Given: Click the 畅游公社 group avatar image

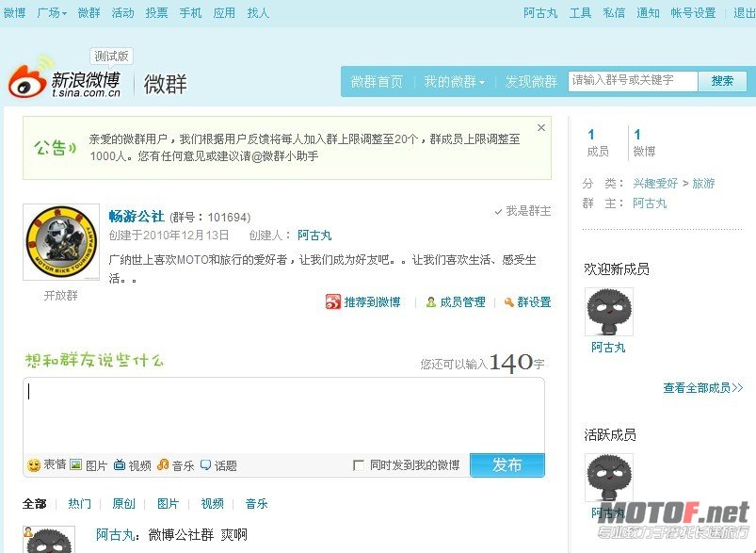Looking at the screenshot, I should pyautogui.click(x=61, y=242).
